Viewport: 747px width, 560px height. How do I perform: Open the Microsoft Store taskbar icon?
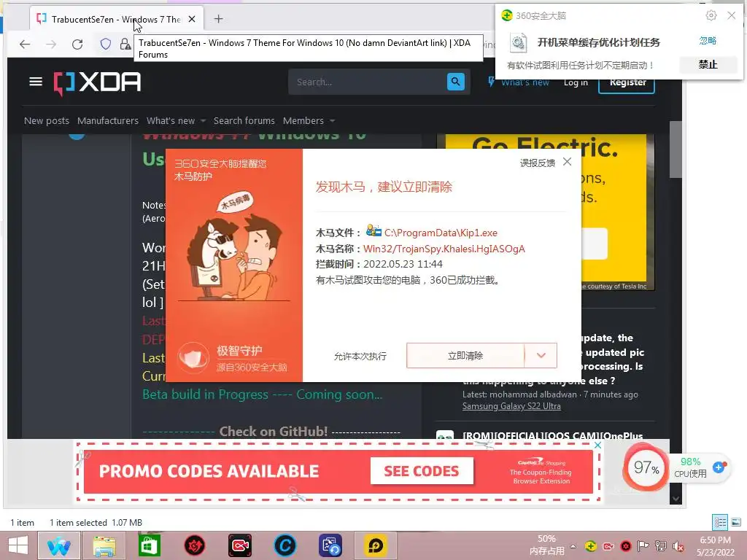(149, 545)
